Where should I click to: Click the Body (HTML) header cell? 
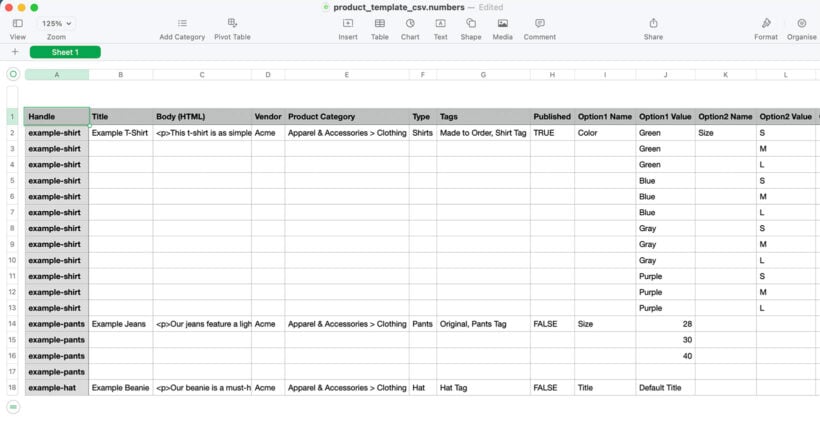[202, 117]
